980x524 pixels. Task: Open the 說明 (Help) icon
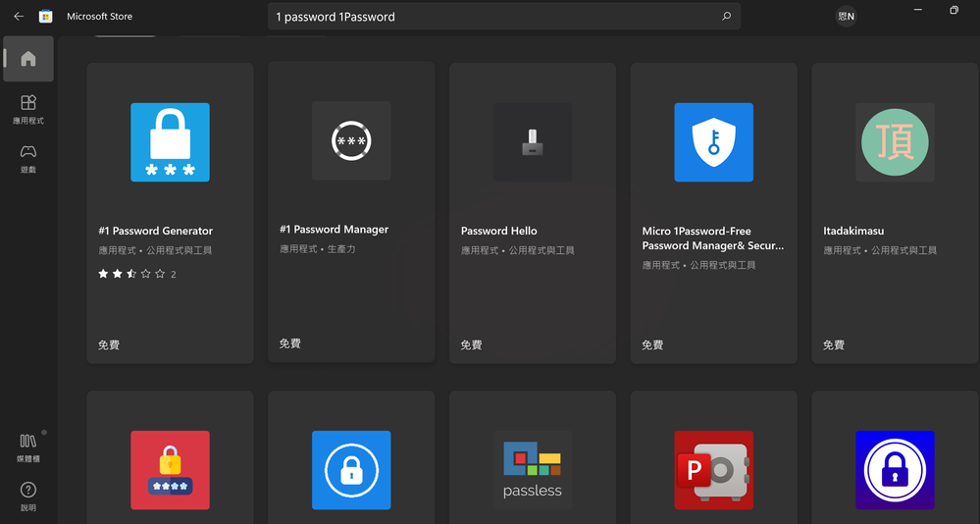coord(28,496)
